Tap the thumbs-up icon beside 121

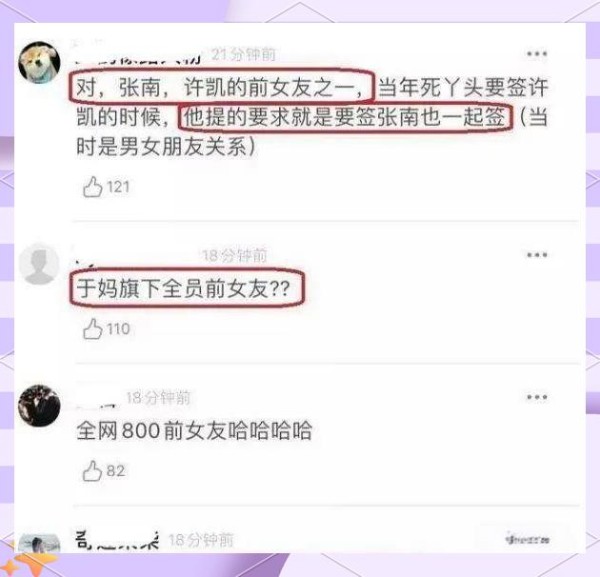pos(93,187)
